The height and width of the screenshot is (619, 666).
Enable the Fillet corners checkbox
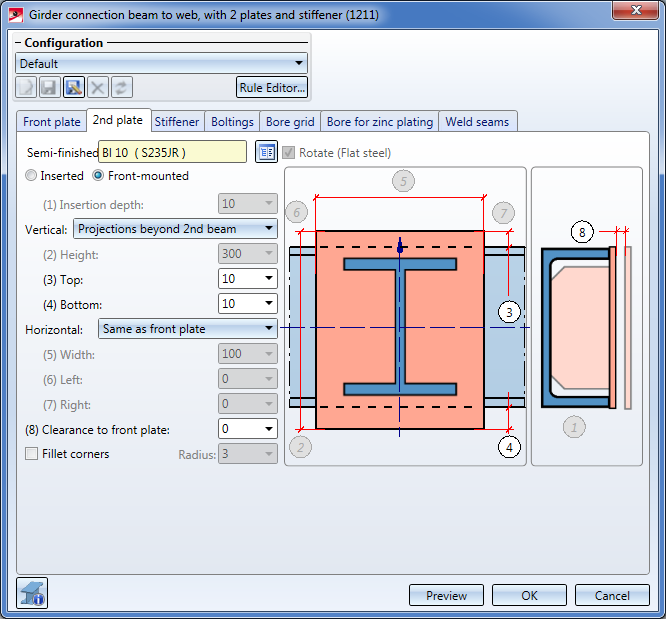coord(32,454)
